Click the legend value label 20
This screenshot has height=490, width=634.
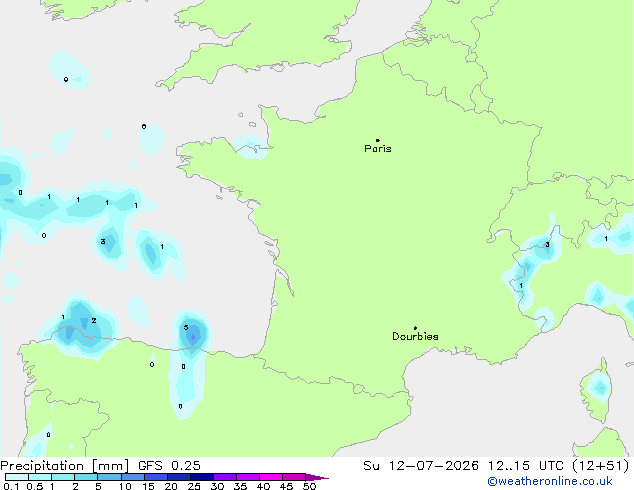[171, 486]
